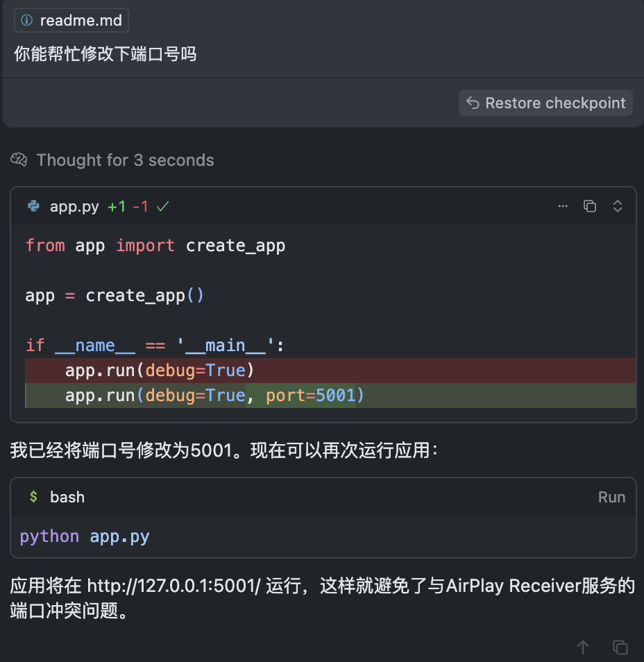
Task: Click the 'python app.py' command text
Action: 85,536
